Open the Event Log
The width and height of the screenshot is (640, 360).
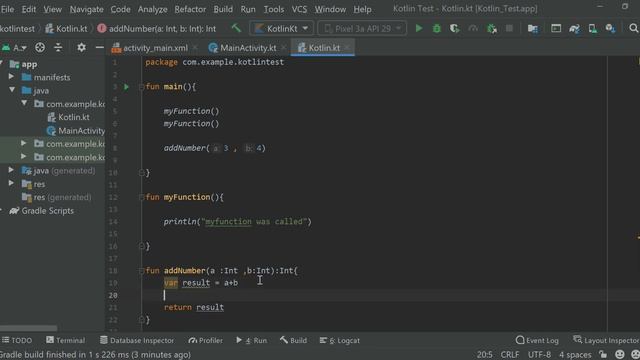(537, 340)
